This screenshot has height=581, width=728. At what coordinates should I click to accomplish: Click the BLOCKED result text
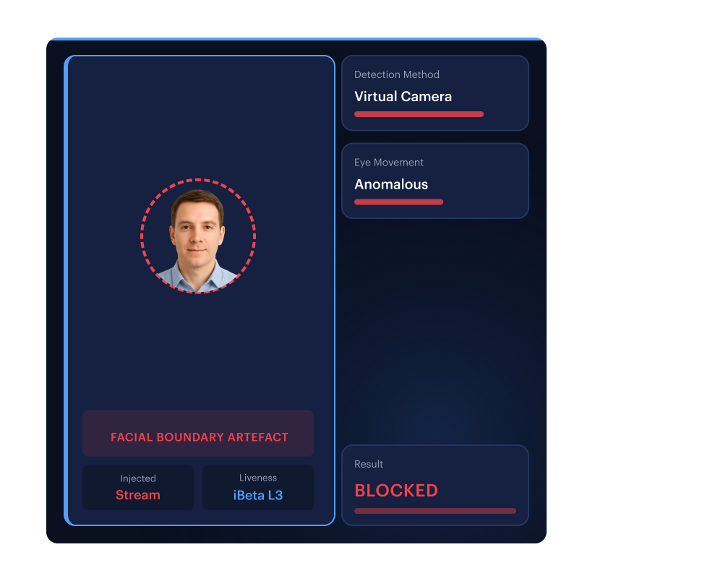396,491
